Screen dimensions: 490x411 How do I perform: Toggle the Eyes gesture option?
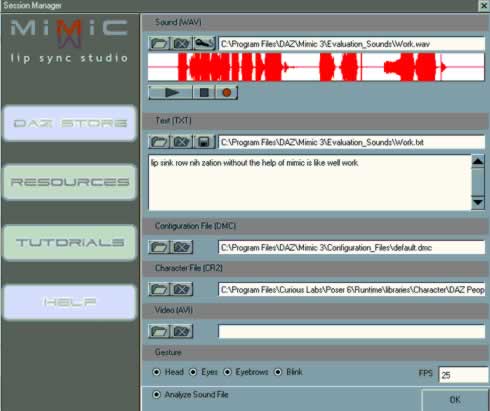pyautogui.click(x=193, y=372)
